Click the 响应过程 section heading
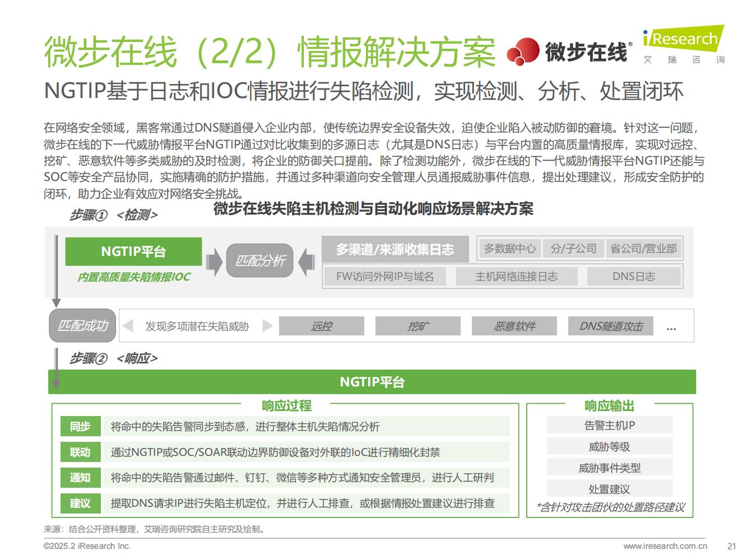Viewport: 747px width, 560px height. [286, 405]
